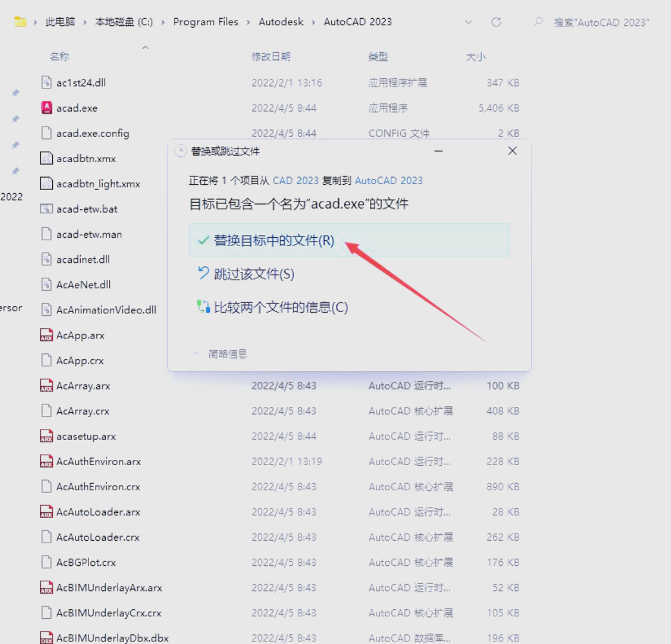This screenshot has height=644, width=671.
Task: Click the AcAutoLoader.arx file icon
Action: tap(46, 512)
